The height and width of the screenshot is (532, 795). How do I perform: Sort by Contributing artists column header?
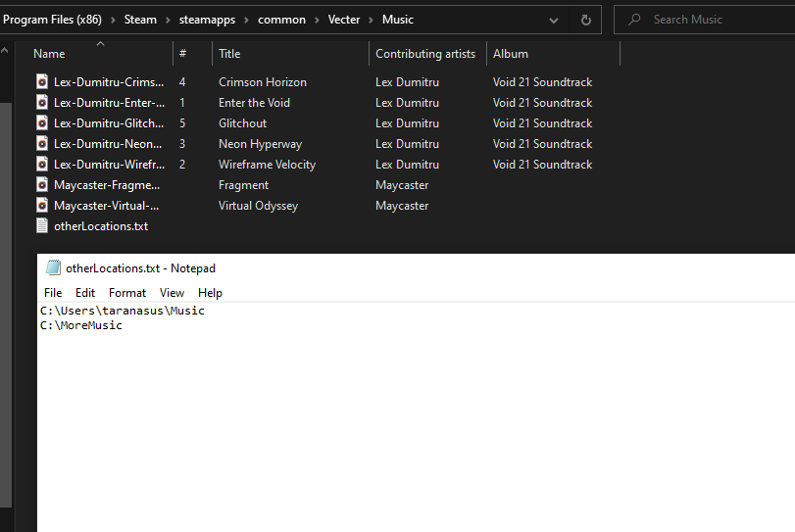pos(425,54)
